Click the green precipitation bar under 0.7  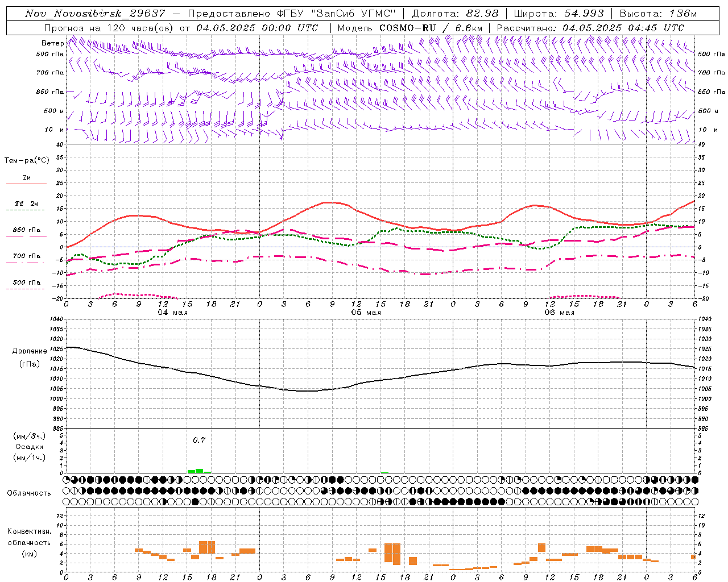(199, 471)
